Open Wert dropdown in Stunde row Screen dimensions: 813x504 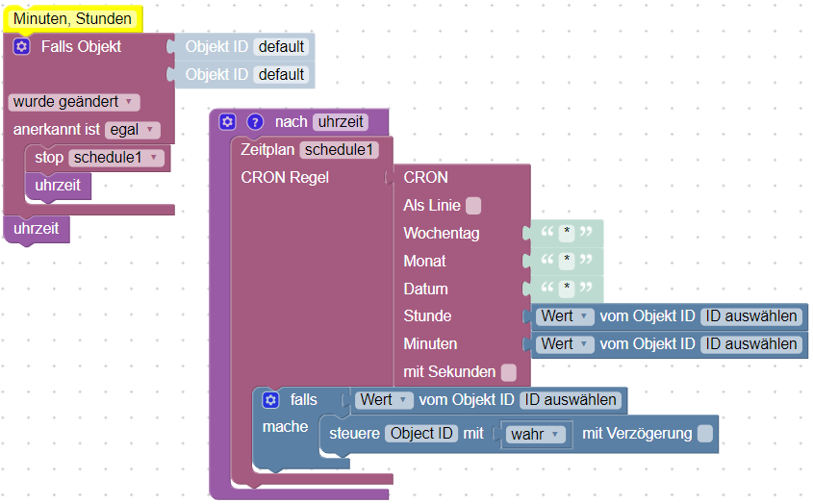[x=565, y=316]
